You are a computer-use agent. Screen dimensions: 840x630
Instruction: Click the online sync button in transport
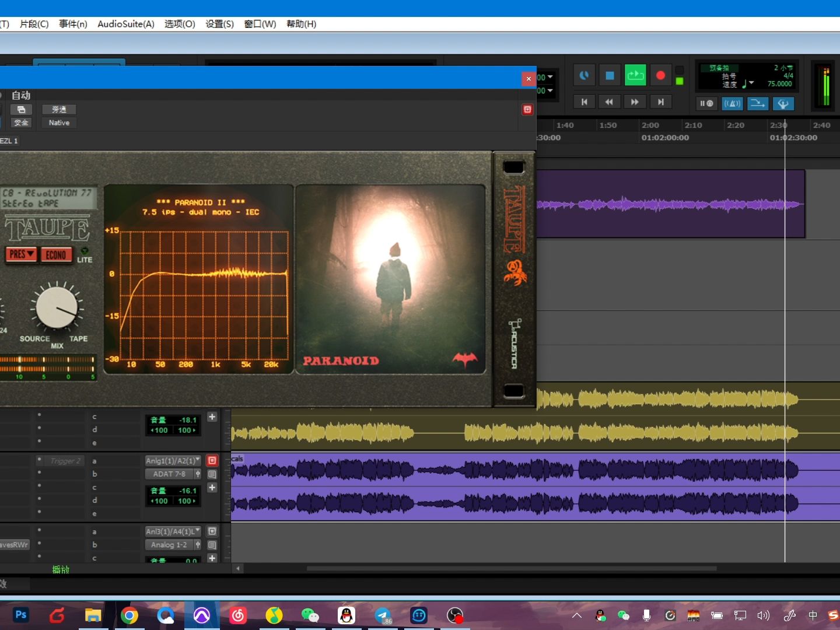pos(584,75)
